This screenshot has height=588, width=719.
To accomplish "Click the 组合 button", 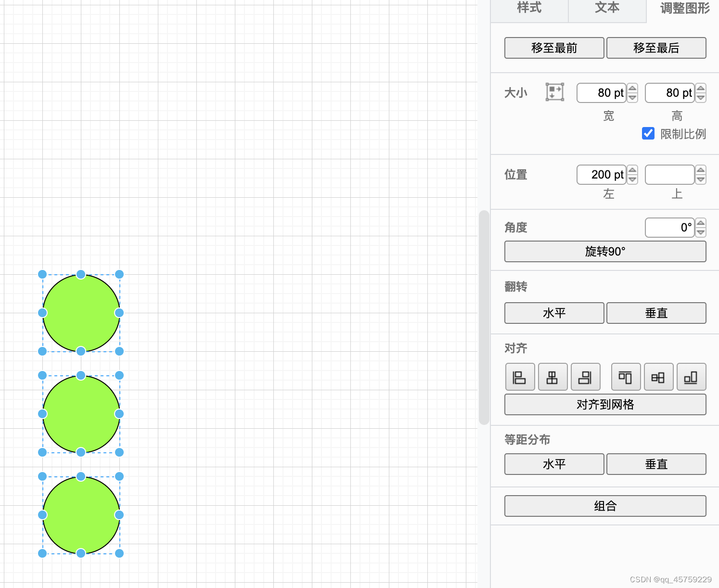I will pyautogui.click(x=605, y=506).
